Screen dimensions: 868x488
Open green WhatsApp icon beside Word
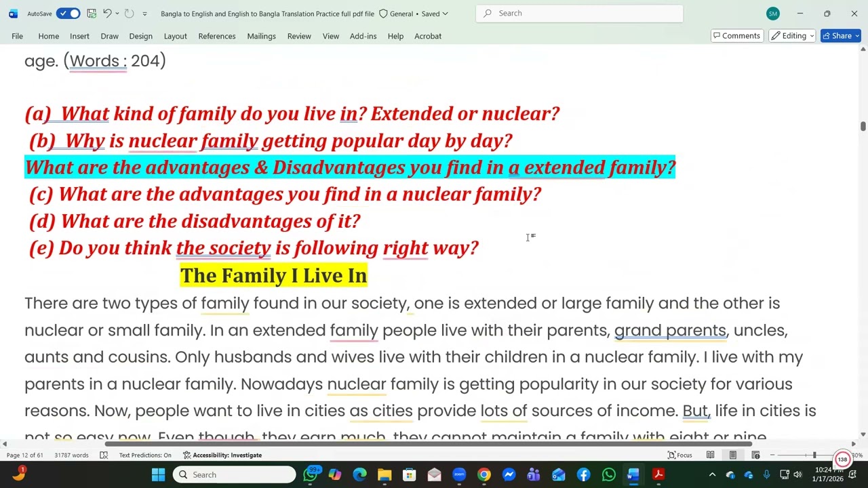tap(608, 474)
